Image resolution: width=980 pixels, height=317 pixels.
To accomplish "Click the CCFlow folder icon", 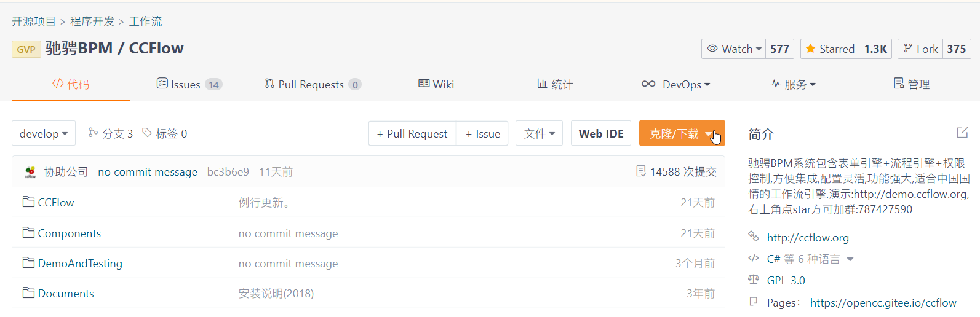I will 28,202.
